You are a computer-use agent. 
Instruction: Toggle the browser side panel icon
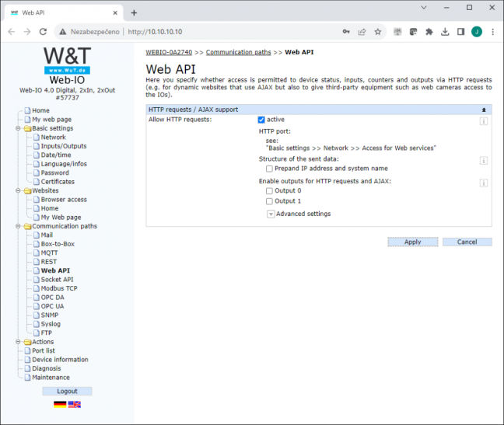click(460, 31)
